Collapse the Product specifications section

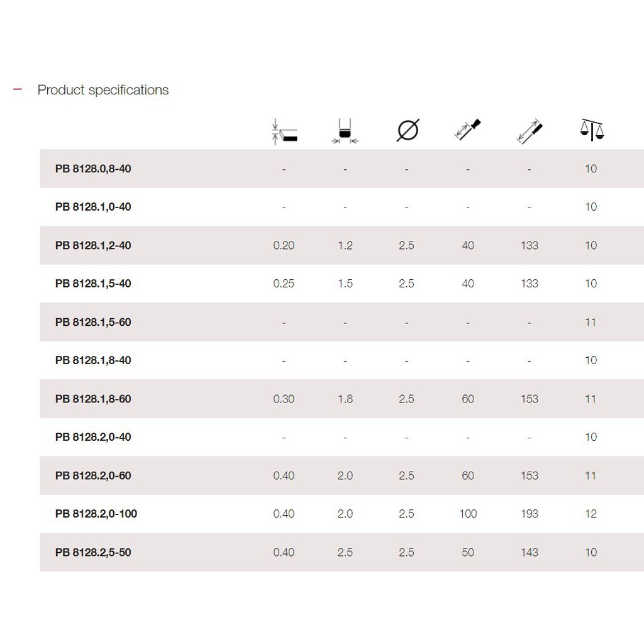coord(17,89)
